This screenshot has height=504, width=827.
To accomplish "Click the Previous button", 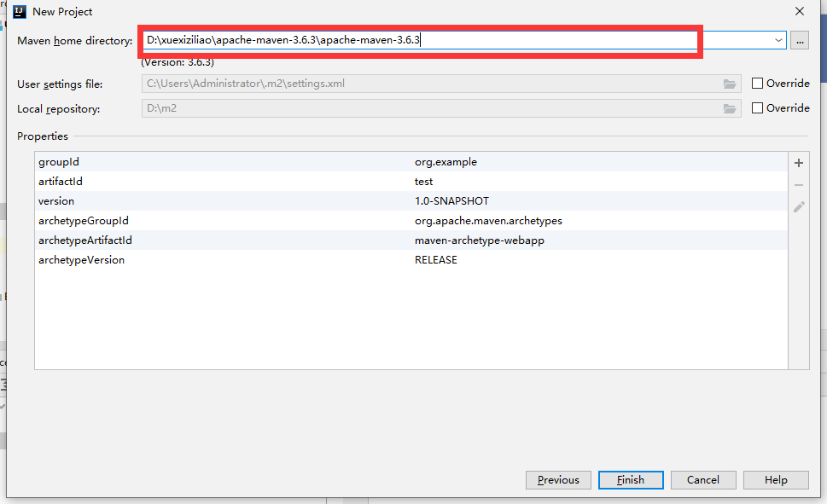I will point(558,480).
